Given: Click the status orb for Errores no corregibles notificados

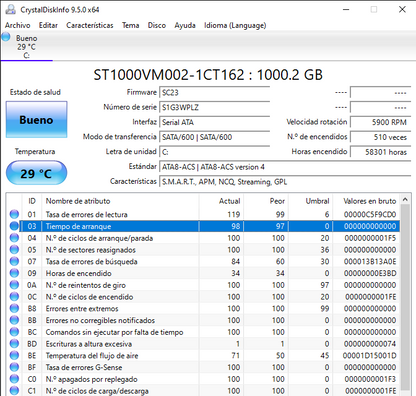Looking at the screenshot, I should click(14, 320).
